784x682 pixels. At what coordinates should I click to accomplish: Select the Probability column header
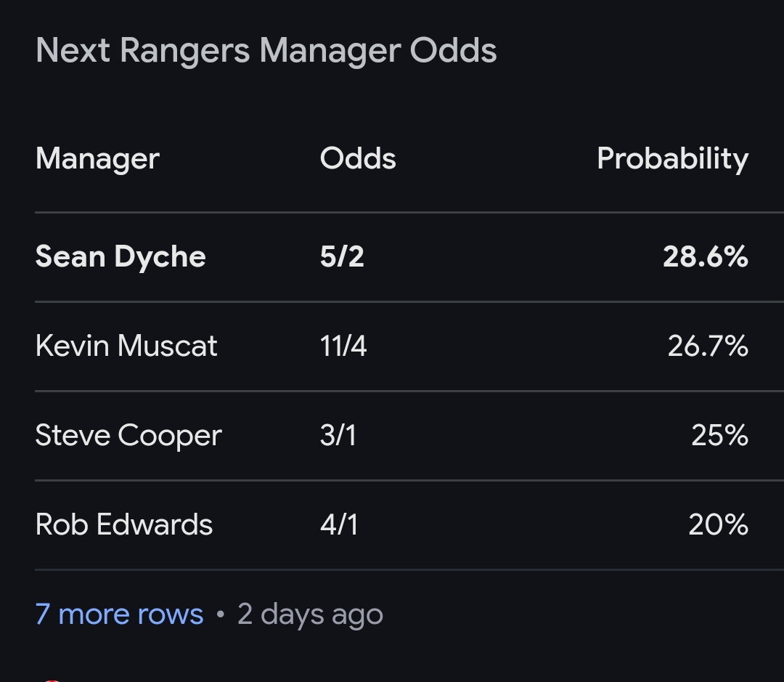click(672, 158)
